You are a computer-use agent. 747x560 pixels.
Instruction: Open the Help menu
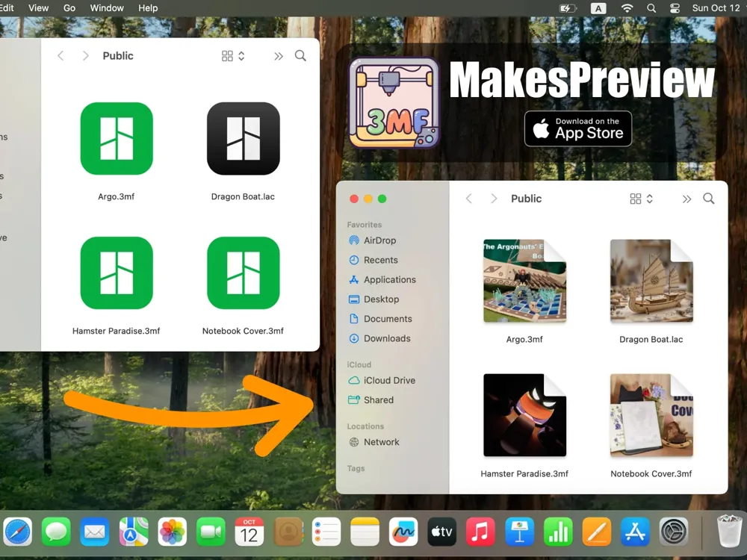[148, 8]
